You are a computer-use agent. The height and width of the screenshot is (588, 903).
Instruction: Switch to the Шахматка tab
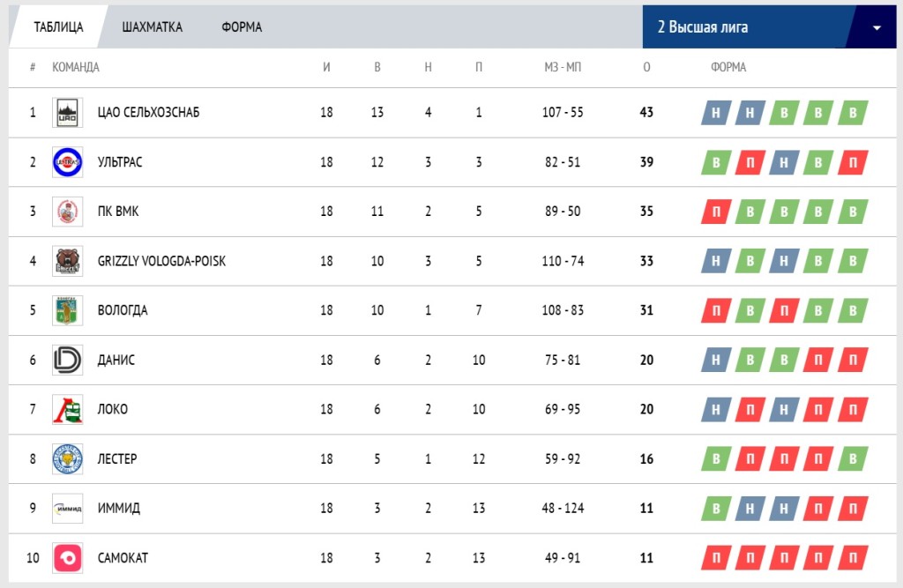[x=152, y=27]
